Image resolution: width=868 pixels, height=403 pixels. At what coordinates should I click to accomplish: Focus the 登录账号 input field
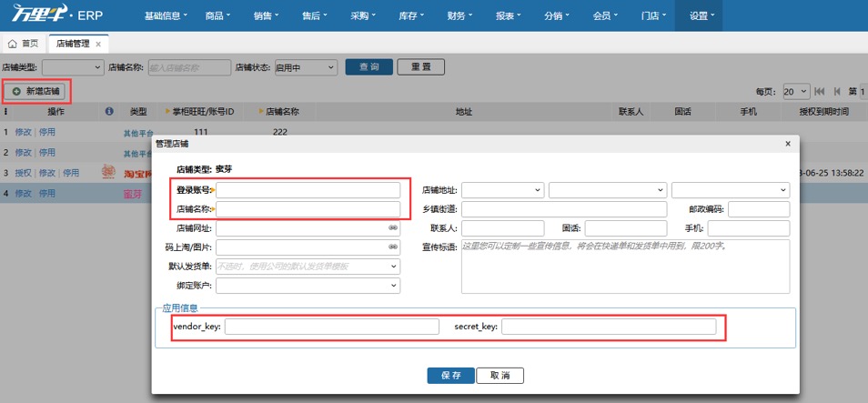tap(308, 190)
